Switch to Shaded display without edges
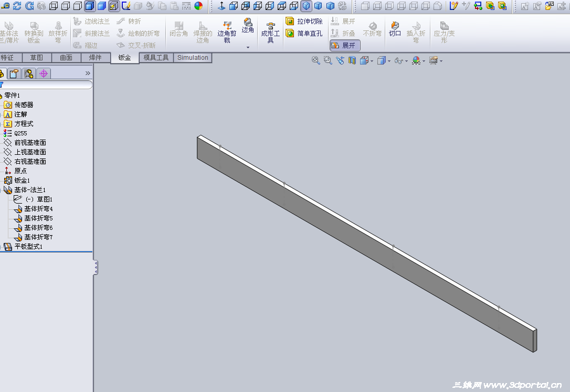570x392 pixels. coord(102,6)
